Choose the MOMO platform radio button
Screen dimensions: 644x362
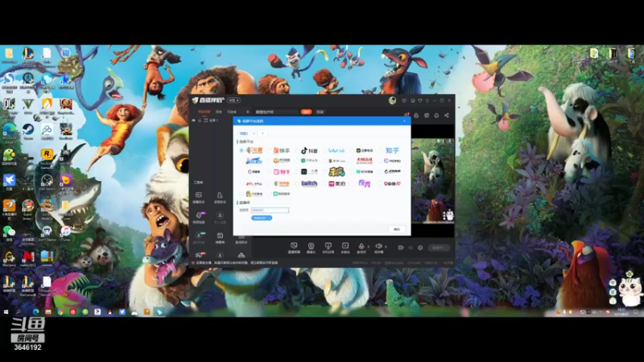coord(380,161)
